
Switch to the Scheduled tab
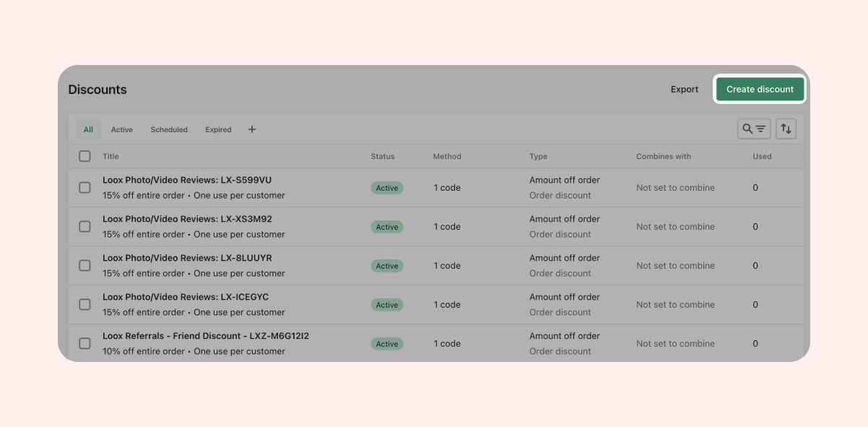pos(169,129)
